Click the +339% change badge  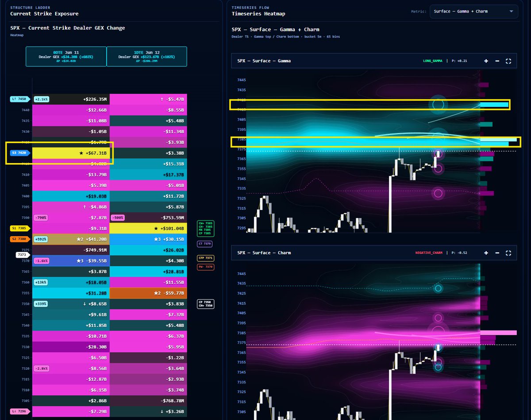point(41,304)
